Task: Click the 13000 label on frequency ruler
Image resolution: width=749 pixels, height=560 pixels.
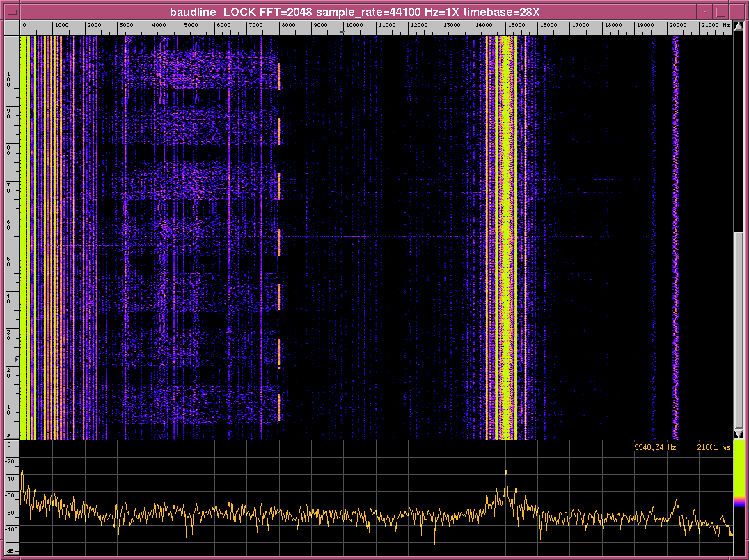Action: coord(450,25)
